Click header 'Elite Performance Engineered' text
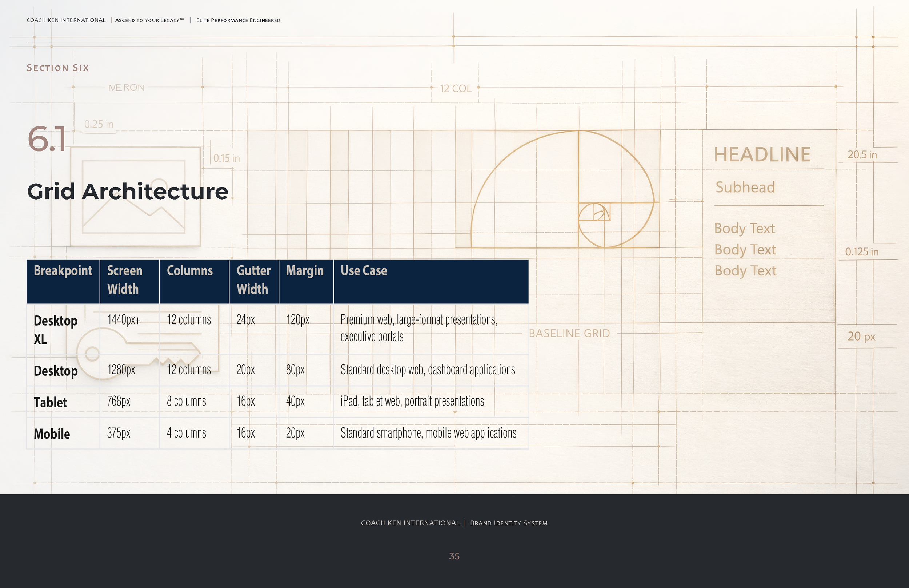This screenshot has width=909, height=588. coord(238,20)
